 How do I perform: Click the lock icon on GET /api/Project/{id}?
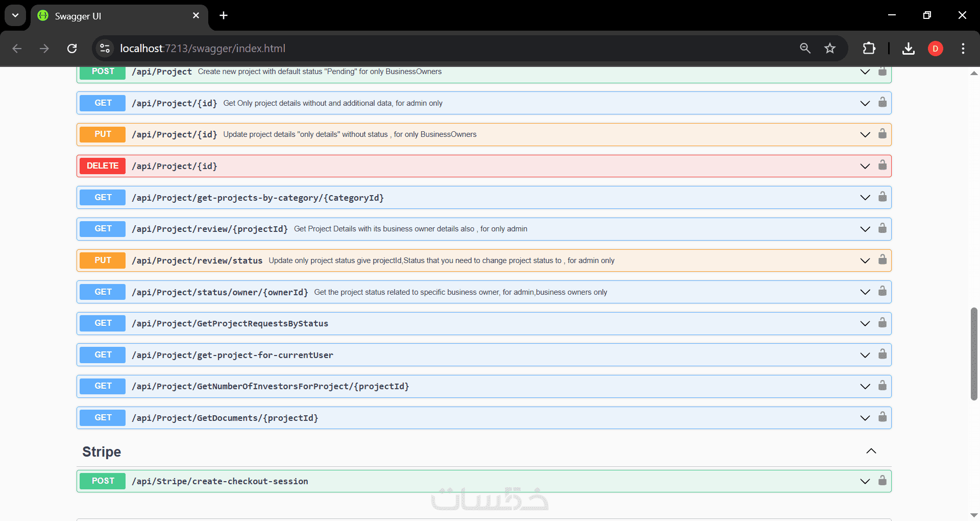(x=882, y=103)
